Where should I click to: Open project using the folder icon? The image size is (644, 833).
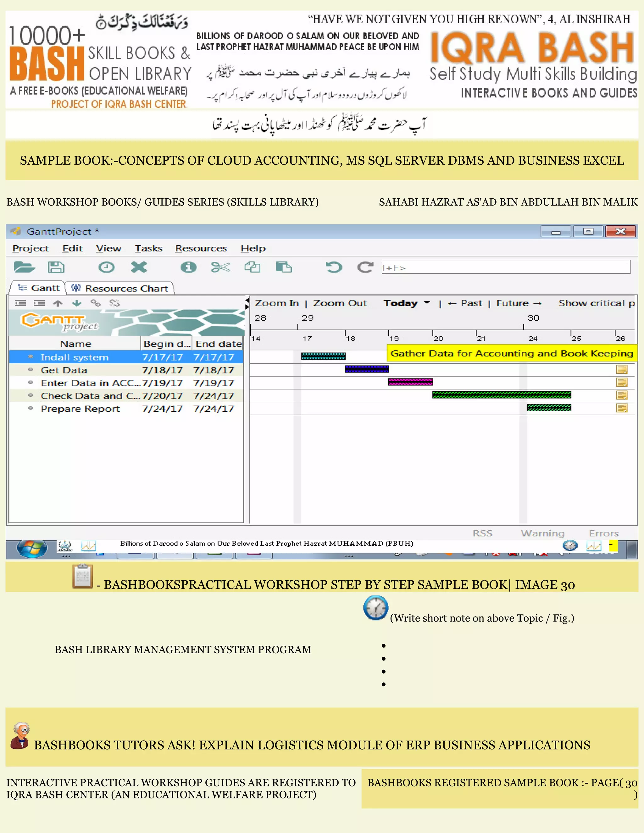pos(25,267)
